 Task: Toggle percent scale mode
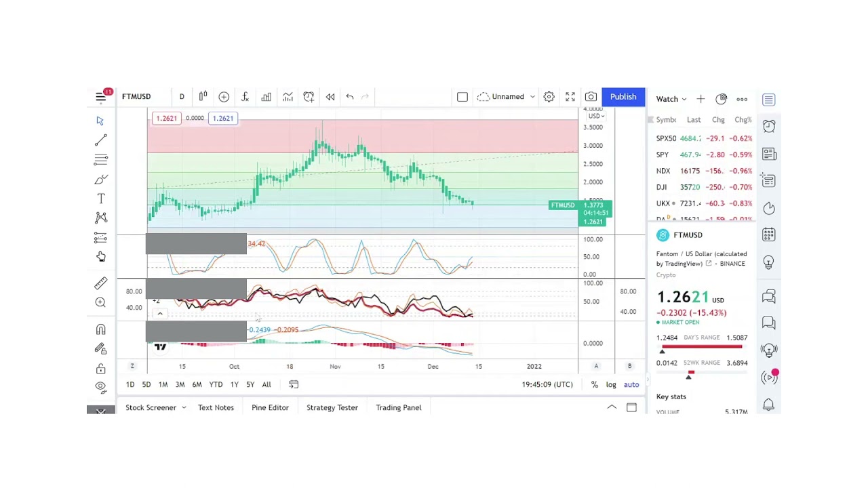click(595, 384)
